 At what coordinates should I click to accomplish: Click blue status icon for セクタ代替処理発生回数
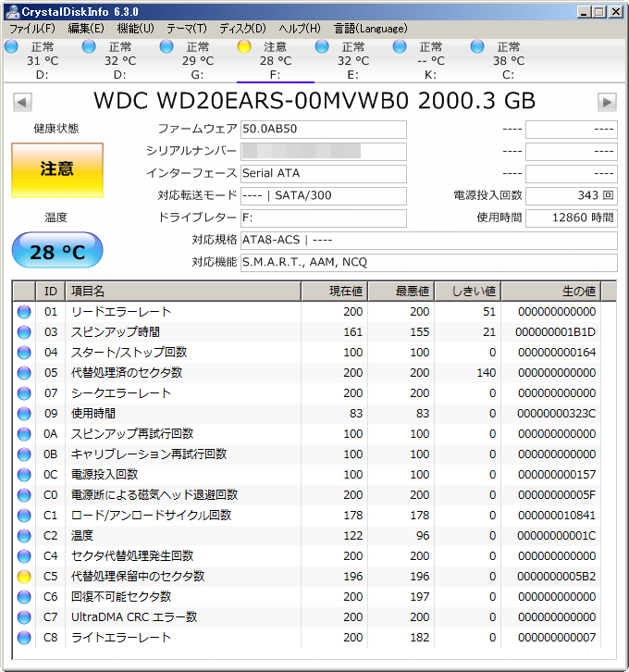pyautogui.click(x=24, y=556)
